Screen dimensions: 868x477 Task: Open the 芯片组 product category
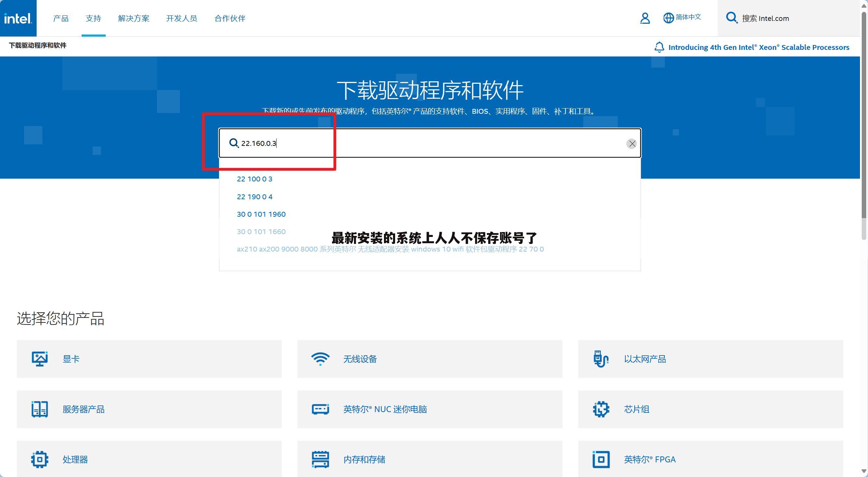[710, 409]
